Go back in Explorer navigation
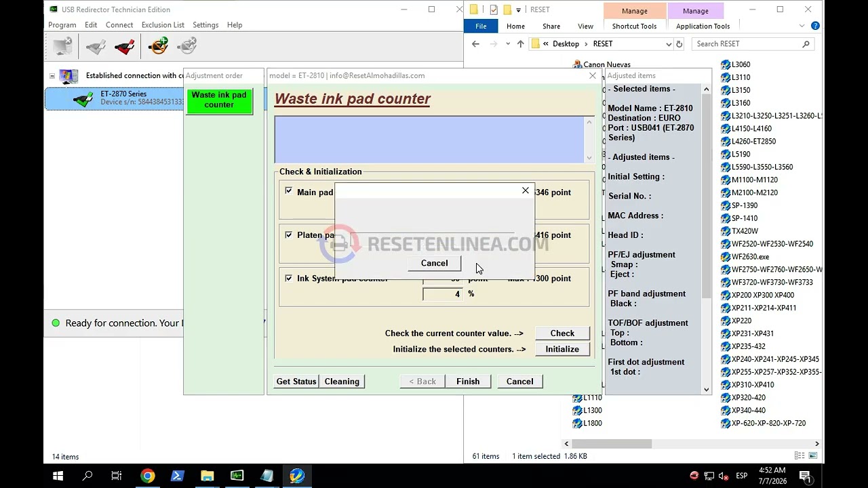The height and width of the screenshot is (488, 868). [475, 44]
